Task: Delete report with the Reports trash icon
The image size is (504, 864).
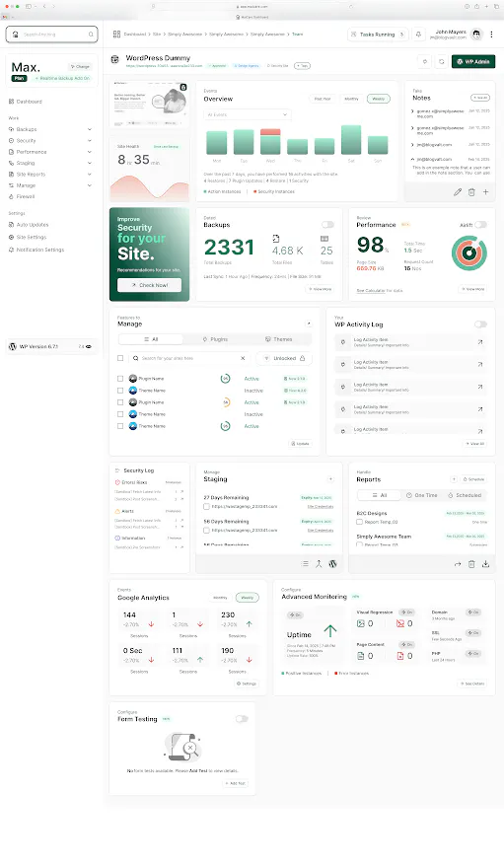Action: tap(471, 564)
